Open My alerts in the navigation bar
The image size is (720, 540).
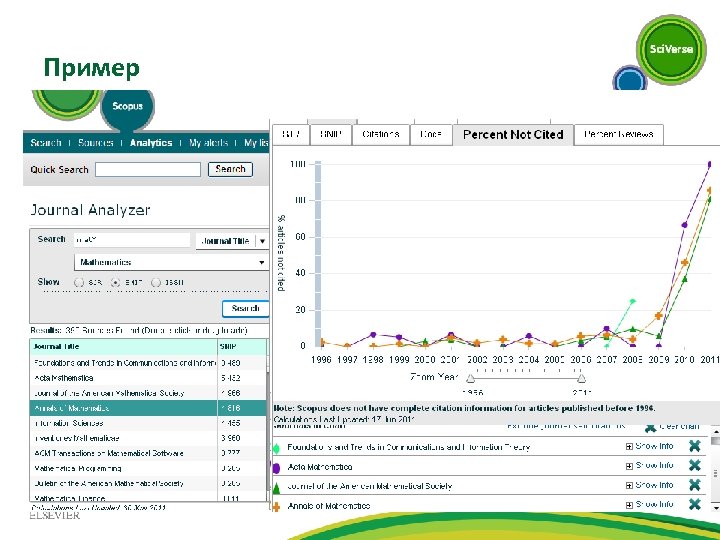click(208, 143)
